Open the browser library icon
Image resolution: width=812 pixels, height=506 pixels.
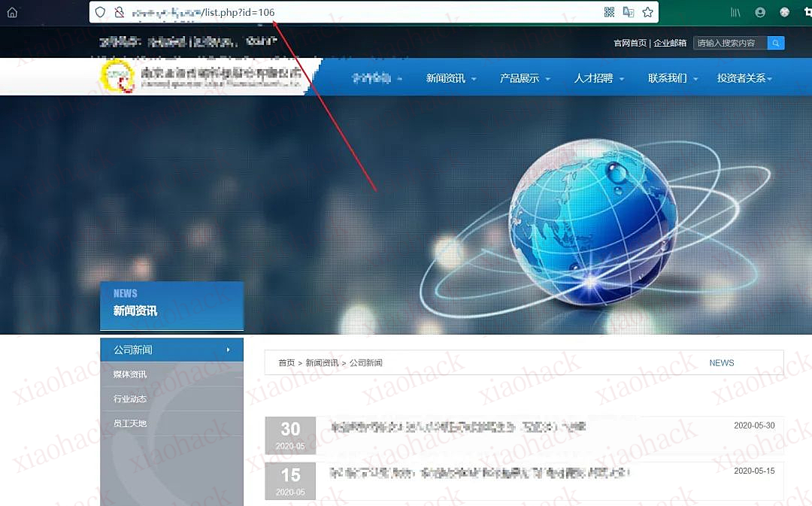click(735, 12)
